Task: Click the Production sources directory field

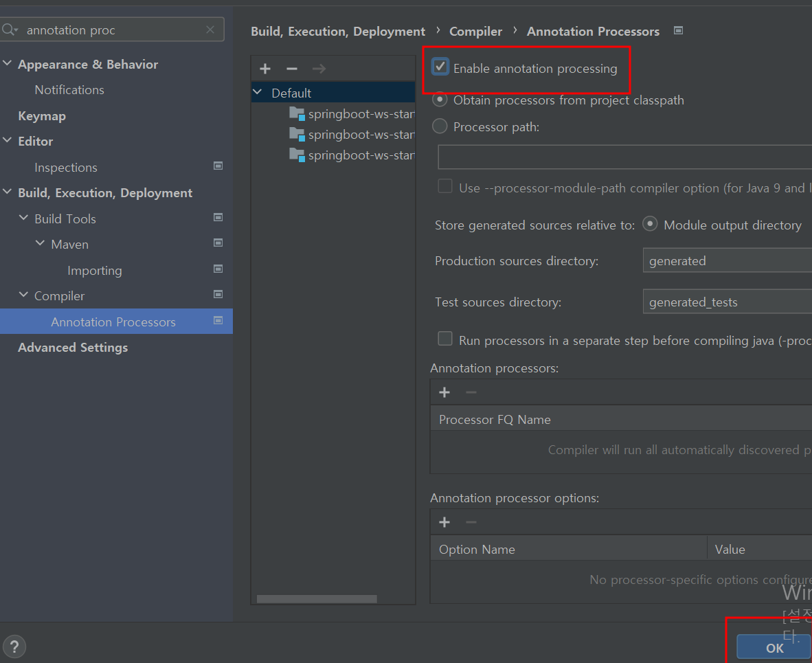Action: (726, 261)
